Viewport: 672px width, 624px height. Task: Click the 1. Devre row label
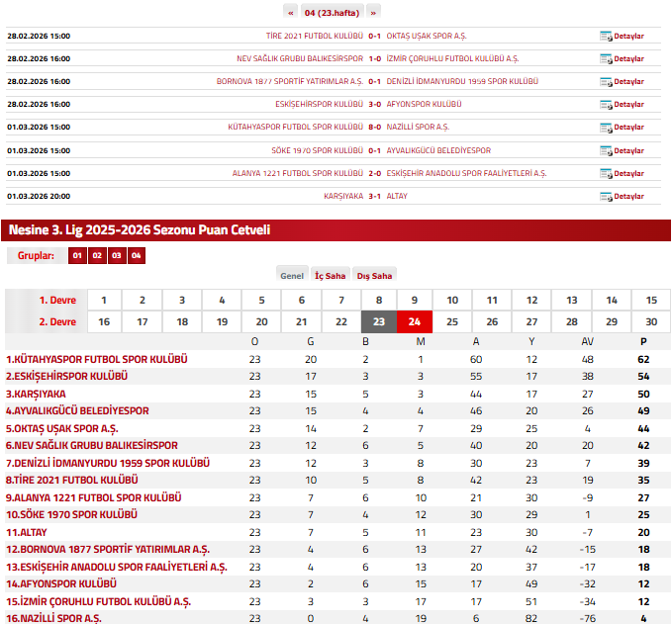point(57,301)
